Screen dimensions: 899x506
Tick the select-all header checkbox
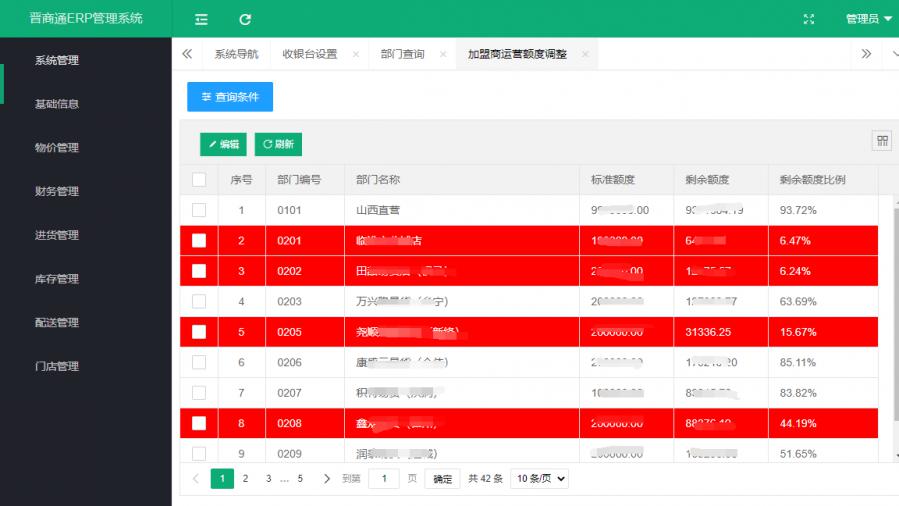pos(199,180)
